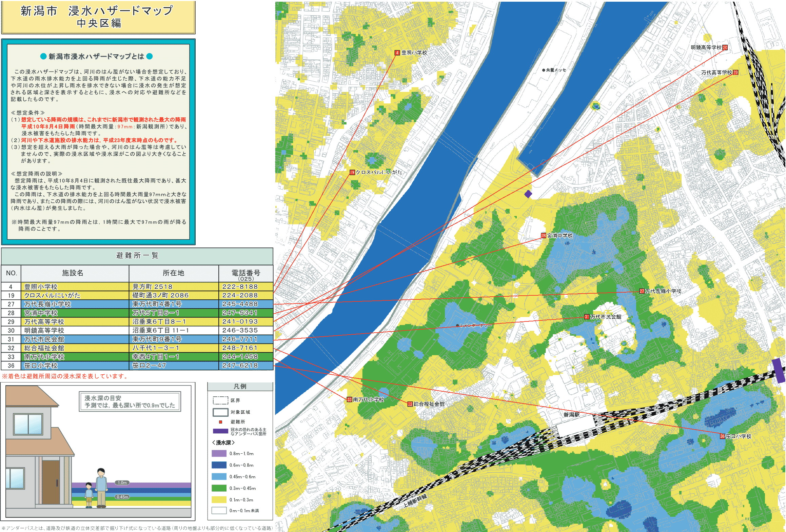Click the 0.8m-1.0m purple legend swatch
The height and width of the screenshot is (532, 786).
tap(219, 453)
